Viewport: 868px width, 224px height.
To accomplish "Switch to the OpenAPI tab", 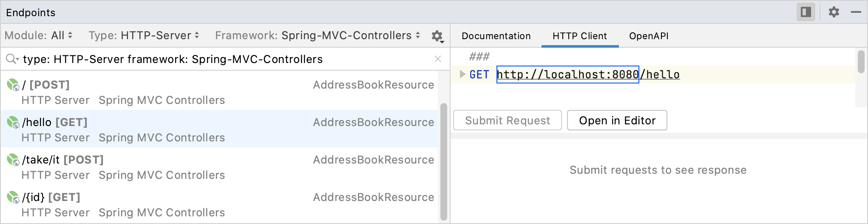I will coord(649,36).
